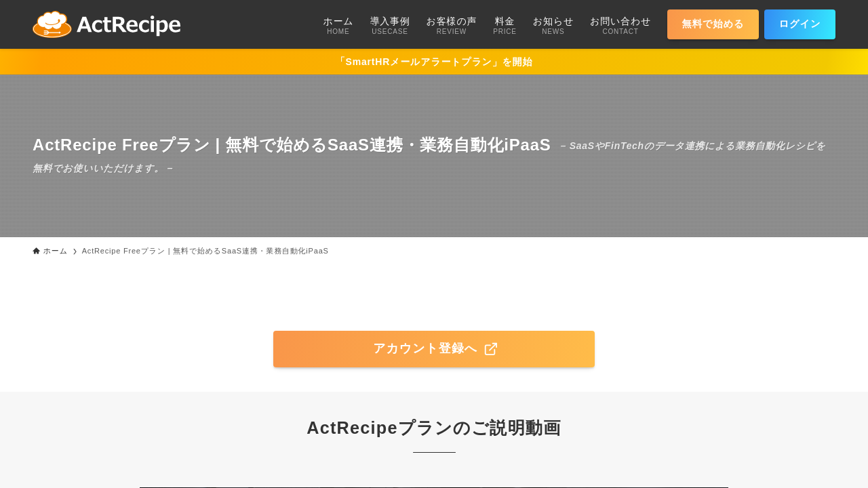
Task: Open the ホーム navigation menu item
Action: pyautogui.click(x=338, y=25)
